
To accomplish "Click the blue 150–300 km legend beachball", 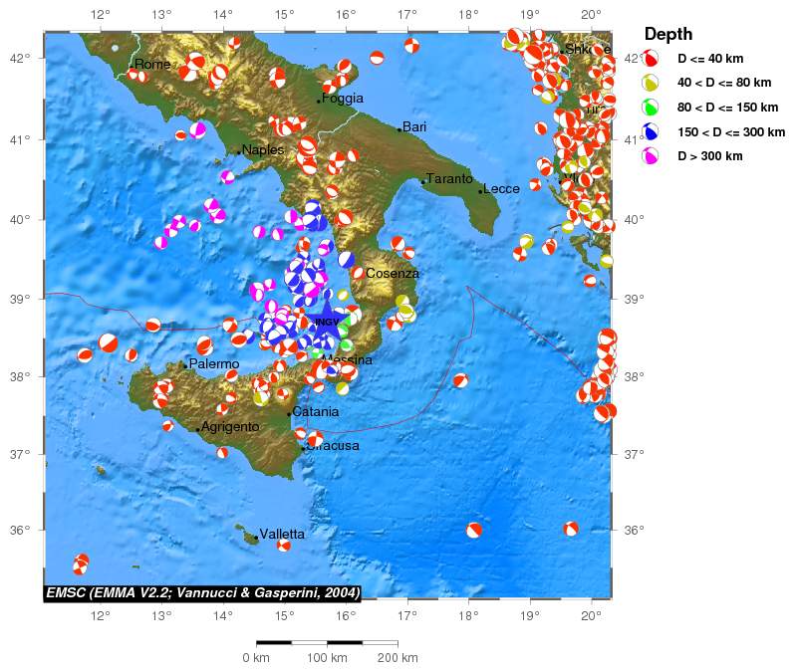I will pos(650,131).
